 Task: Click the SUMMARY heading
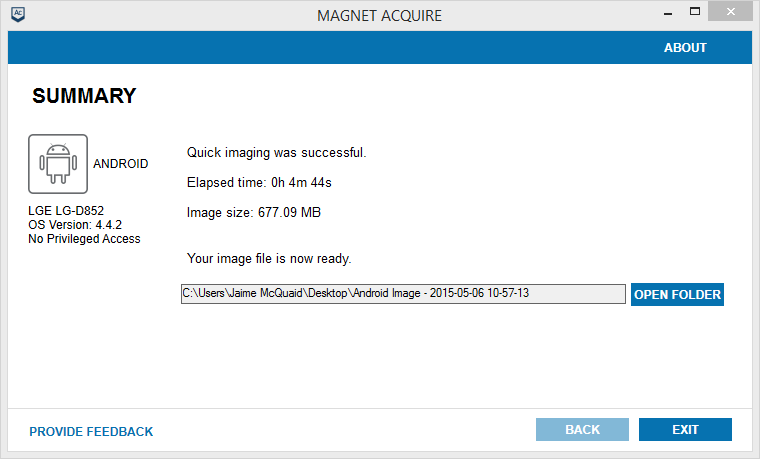tap(84, 96)
